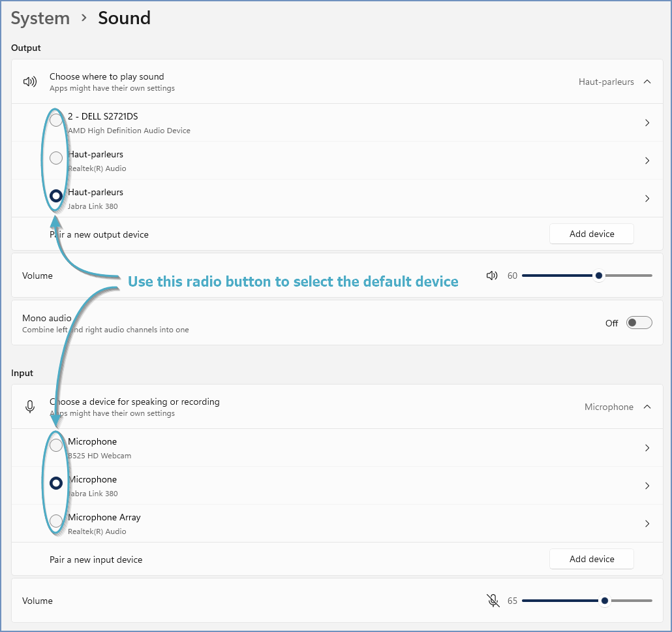Select DELL S2721DS as output device

pyautogui.click(x=55, y=119)
